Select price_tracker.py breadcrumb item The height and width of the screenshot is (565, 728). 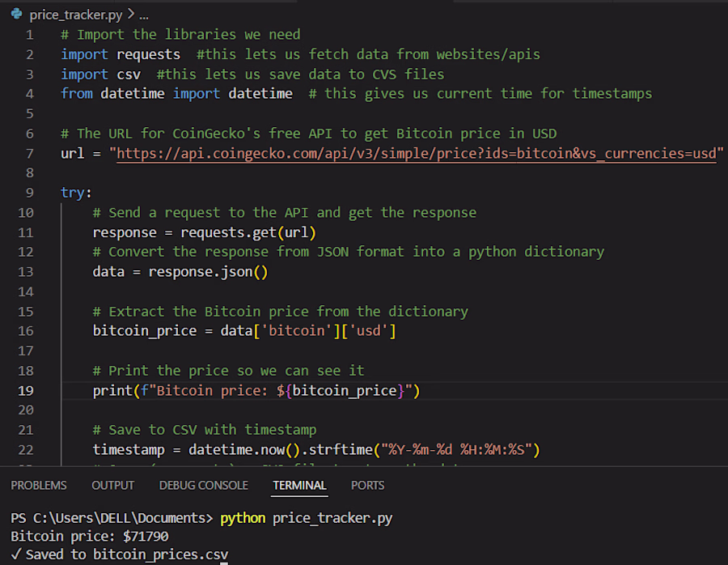pos(76,15)
